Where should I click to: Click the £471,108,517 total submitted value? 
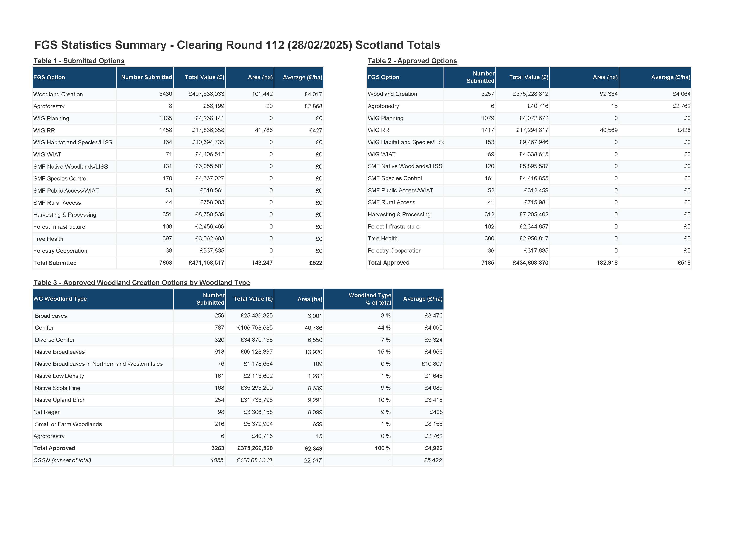[206, 263]
